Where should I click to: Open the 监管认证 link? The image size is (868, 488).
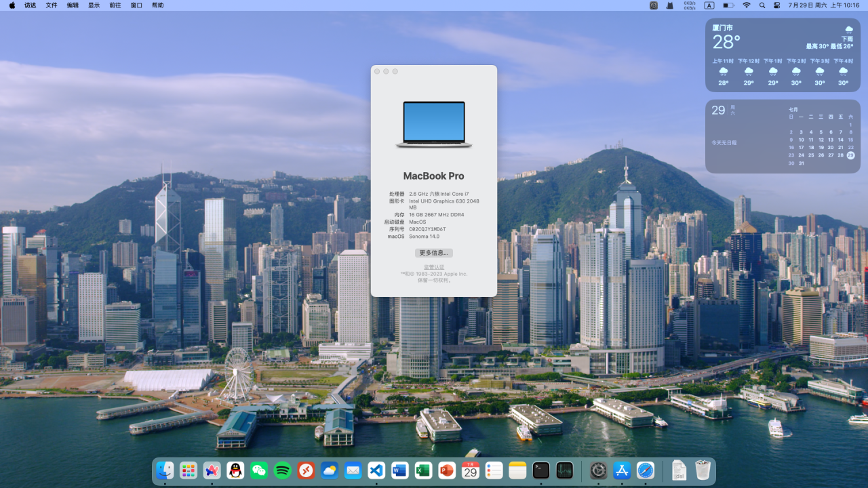[434, 267]
